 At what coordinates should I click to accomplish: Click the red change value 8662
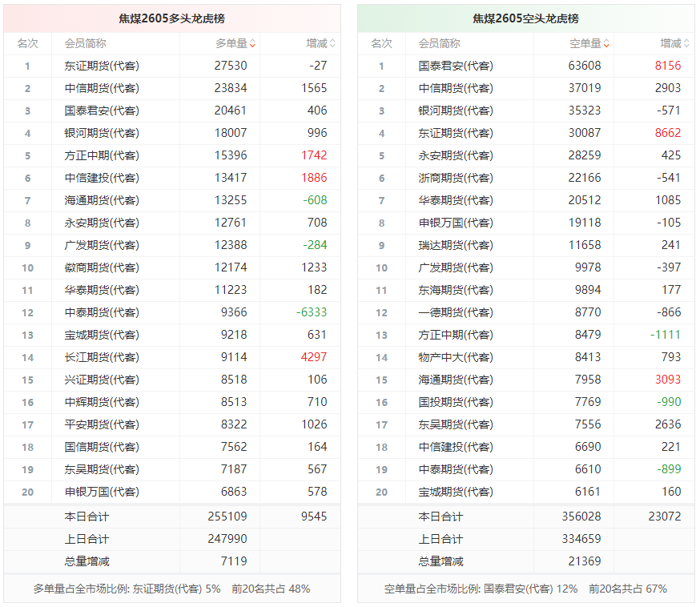coord(668,133)
